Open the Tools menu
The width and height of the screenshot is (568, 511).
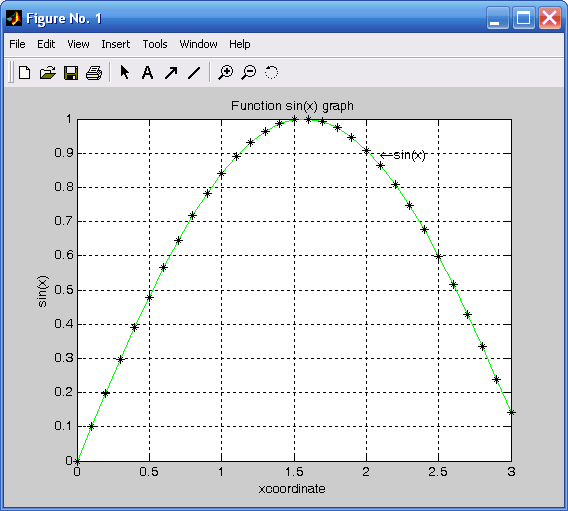point(155,44)
